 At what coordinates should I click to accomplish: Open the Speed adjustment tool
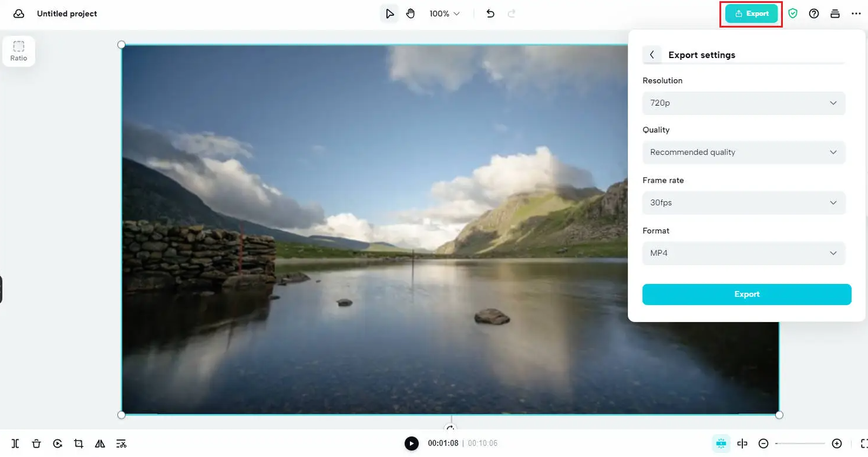(58, 444)
